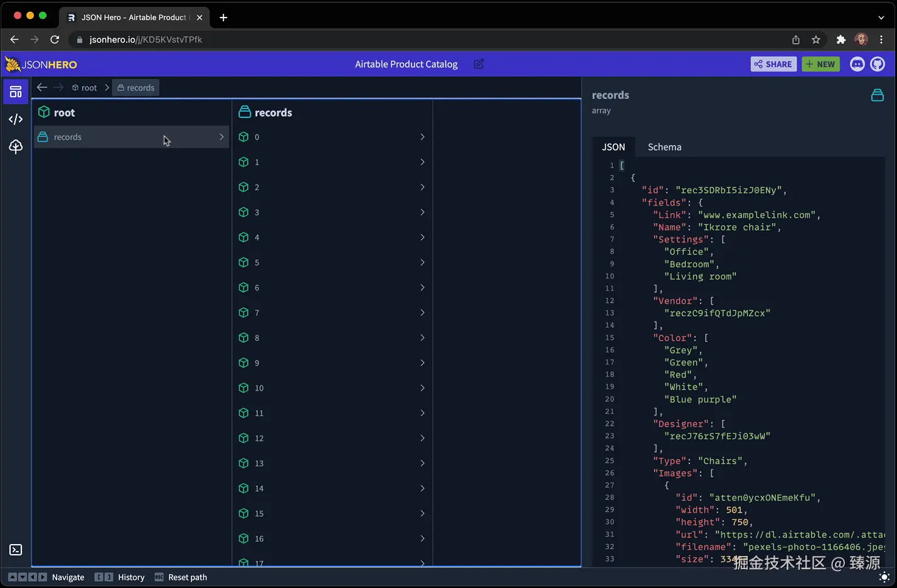The image size is (897, 588).
Task: Toggle the light/dark theme icon
Action: (884, 577)
